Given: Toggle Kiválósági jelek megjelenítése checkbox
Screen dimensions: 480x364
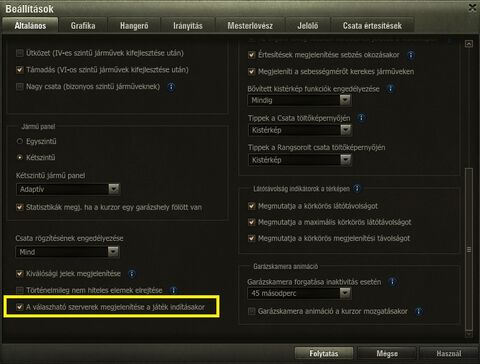Looking at the screenshot, I should pyautogui.click(x=20, y=274).
